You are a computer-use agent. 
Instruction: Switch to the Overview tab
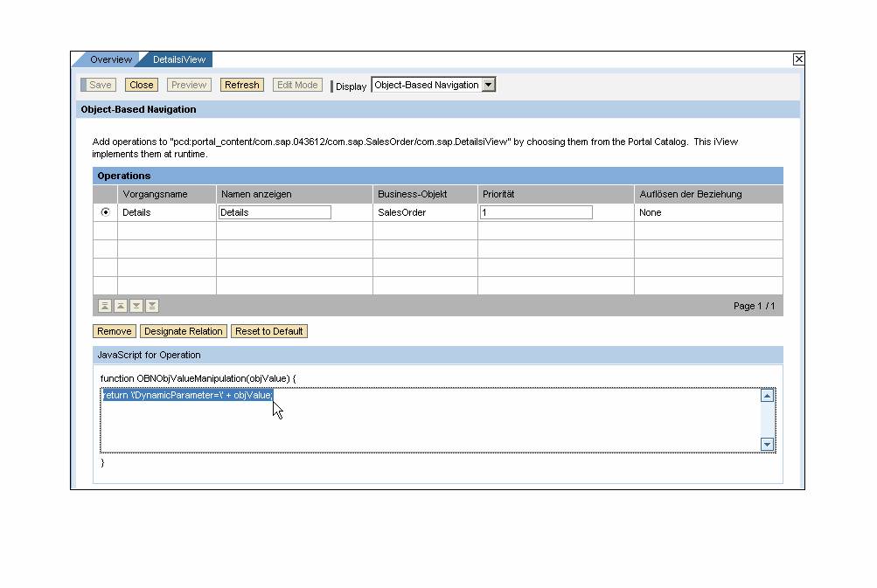110,59
